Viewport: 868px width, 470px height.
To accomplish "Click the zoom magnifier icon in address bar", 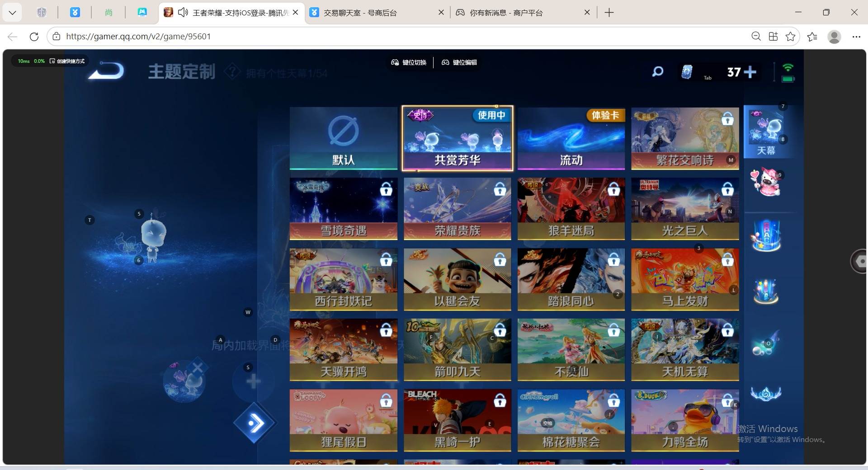I will [x=756, y=37].
